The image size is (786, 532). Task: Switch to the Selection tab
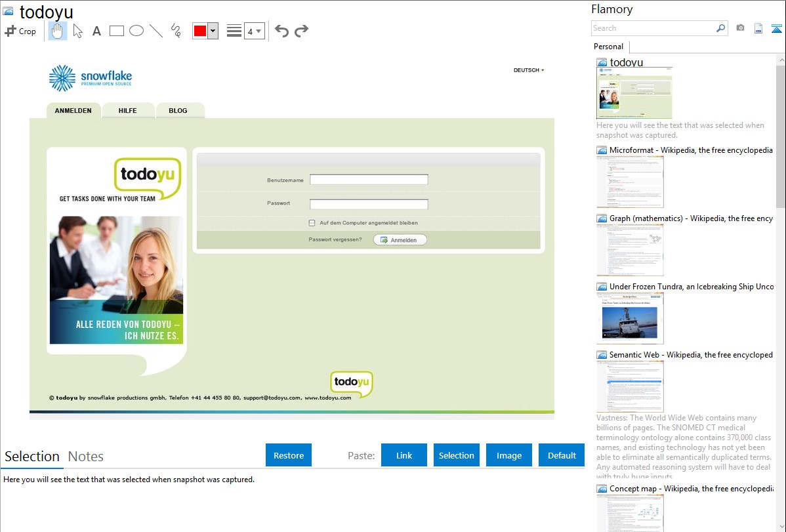pyautogui.click(x=32, y=457)
